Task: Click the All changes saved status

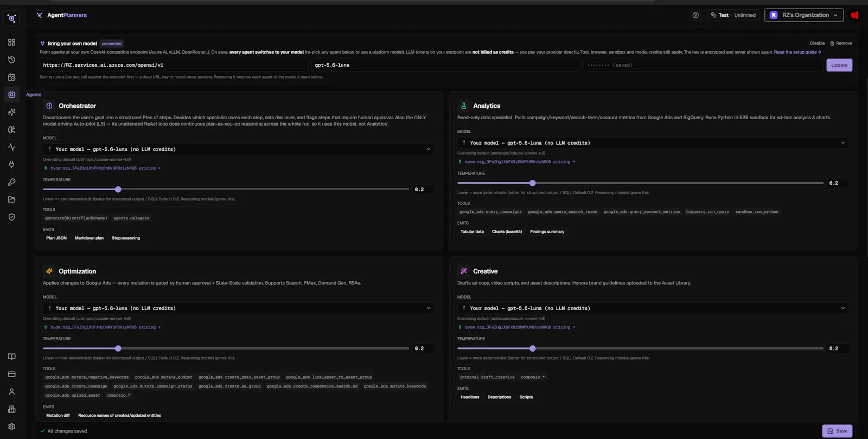Action: (63, 431)
